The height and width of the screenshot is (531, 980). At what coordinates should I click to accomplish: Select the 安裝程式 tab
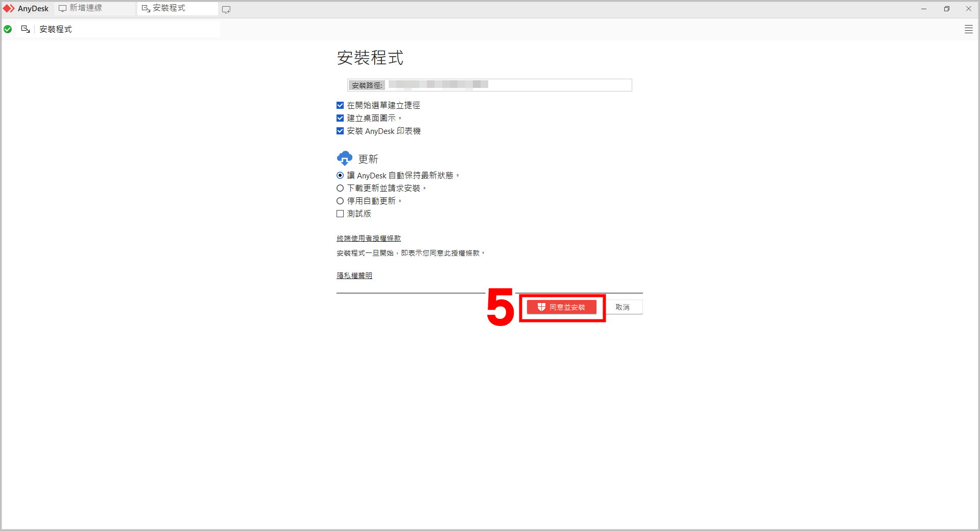177,8
